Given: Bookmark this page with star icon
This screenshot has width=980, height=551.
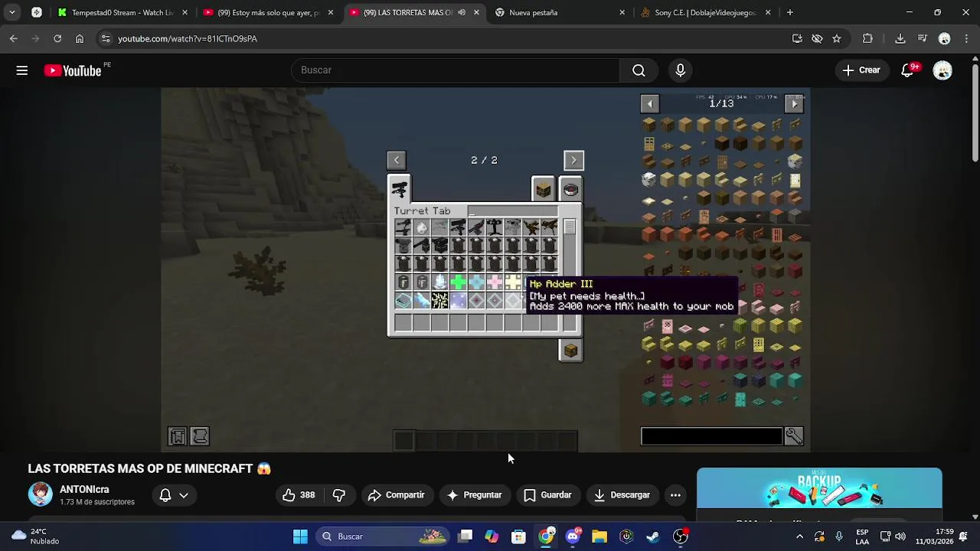Looking at the screenshot, I should (x=837, y=38).
